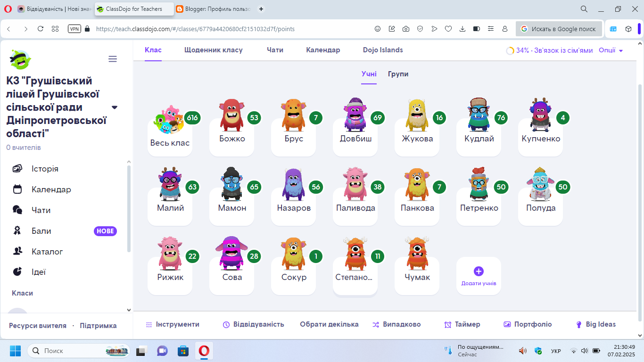Switch to the Blogger browser tab

coord(214,9)
